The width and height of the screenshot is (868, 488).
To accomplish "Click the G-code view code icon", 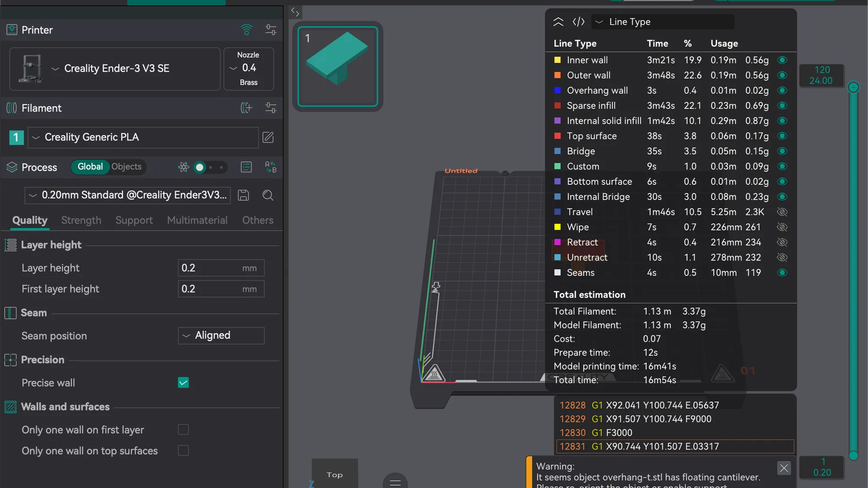I will [579, 22].
